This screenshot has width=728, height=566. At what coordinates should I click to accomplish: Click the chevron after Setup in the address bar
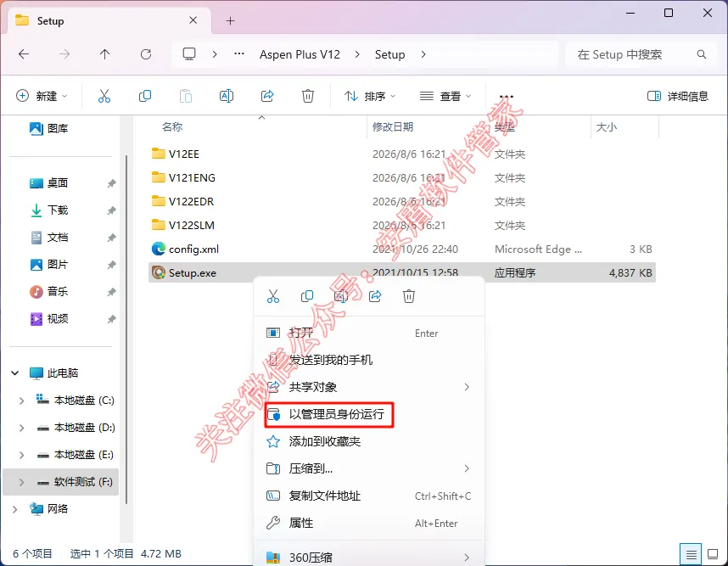pos(423,54)
